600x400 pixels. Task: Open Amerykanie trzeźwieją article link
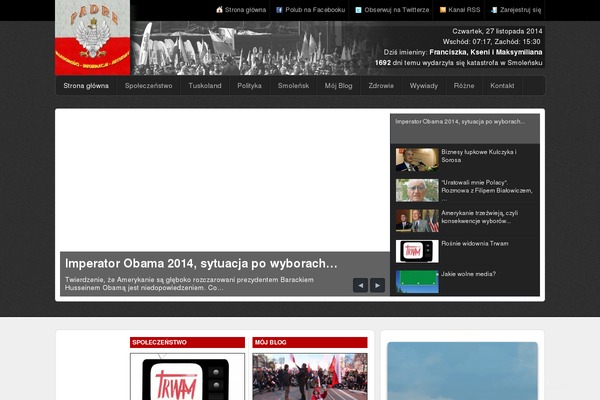coord(479,217)
